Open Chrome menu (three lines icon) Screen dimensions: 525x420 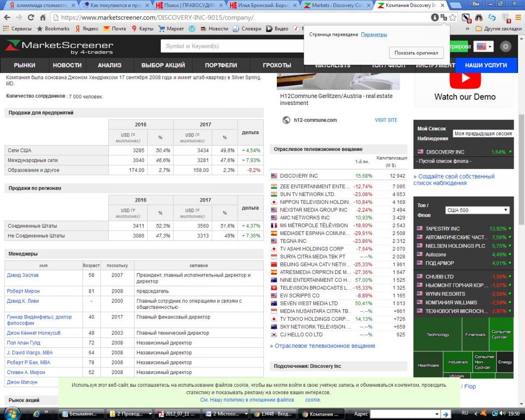pos(518,17)
